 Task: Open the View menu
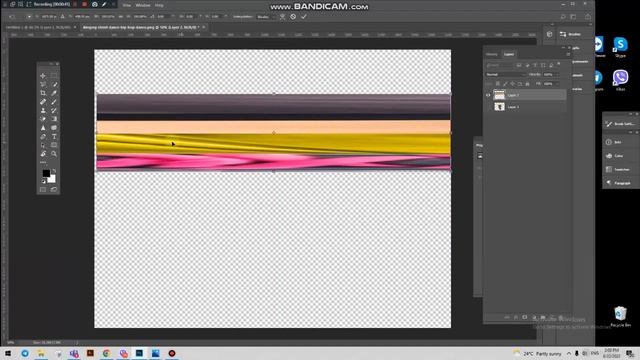pyautogui.click(x=127, y=5)
